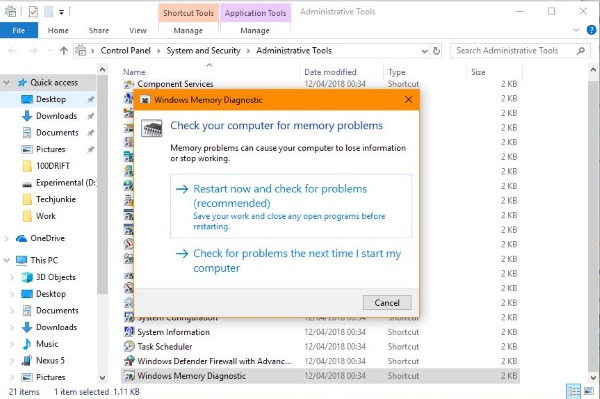Image resolution: width=600 pixels, height=399 pixels.
Task: Click Administrative Tools breadcrumb
Action: tap(294, 50)
